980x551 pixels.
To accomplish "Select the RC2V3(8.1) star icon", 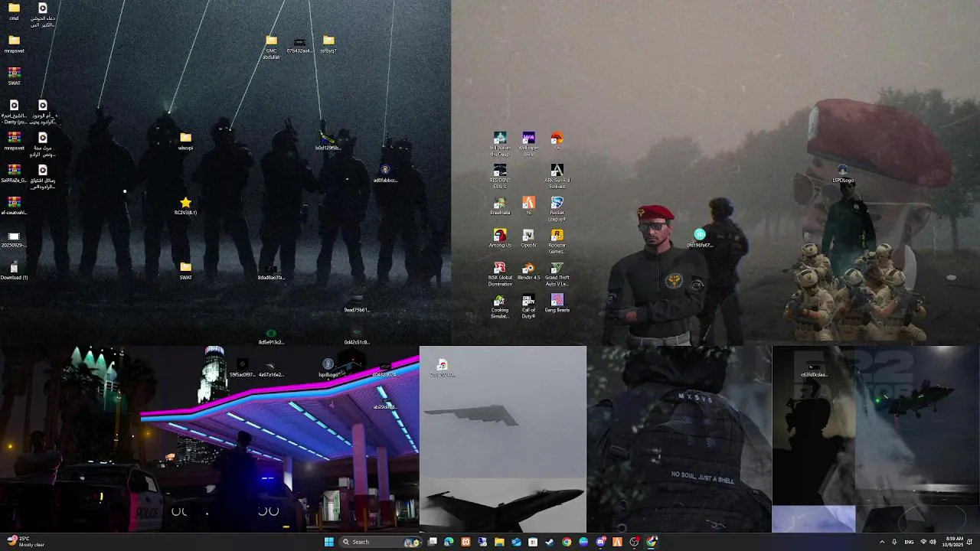I will [x=185, y=206].
